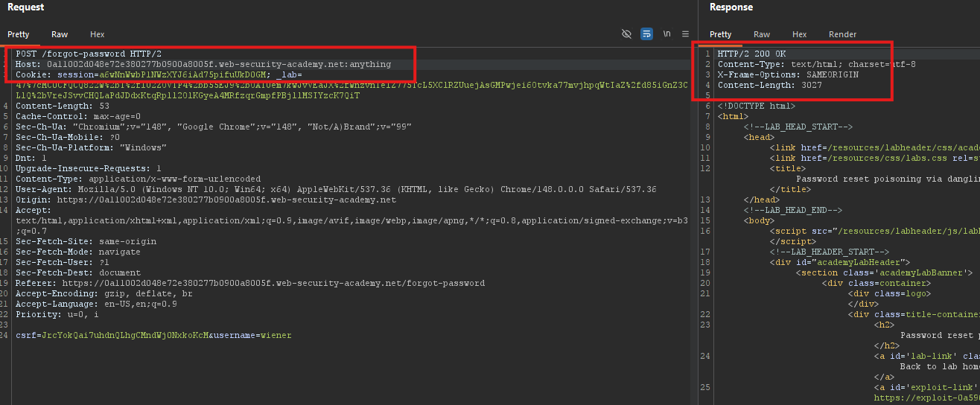Click the 'User-Agent: Mozilla/5.0' header line

coord(336,190)
